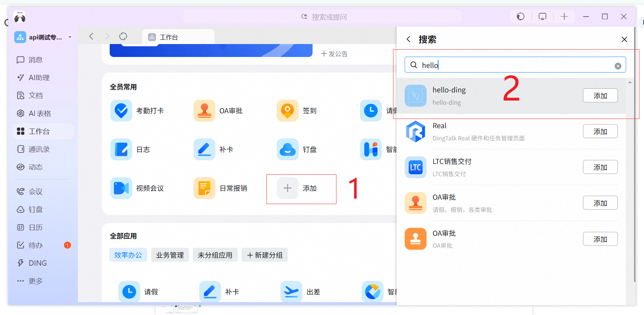Click the hello search input field
This screenshot has height=315, width=644.
coord(515,65)
